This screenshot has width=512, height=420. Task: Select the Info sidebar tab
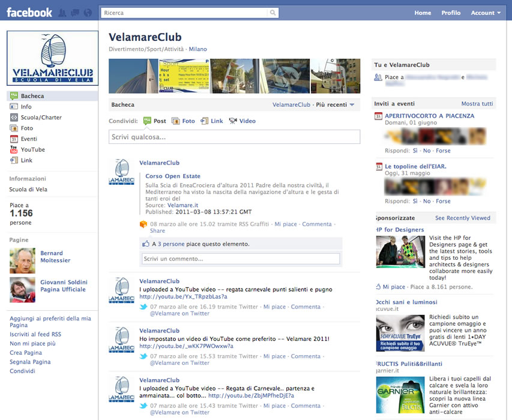pyautogui.click(x=52, y=106)
